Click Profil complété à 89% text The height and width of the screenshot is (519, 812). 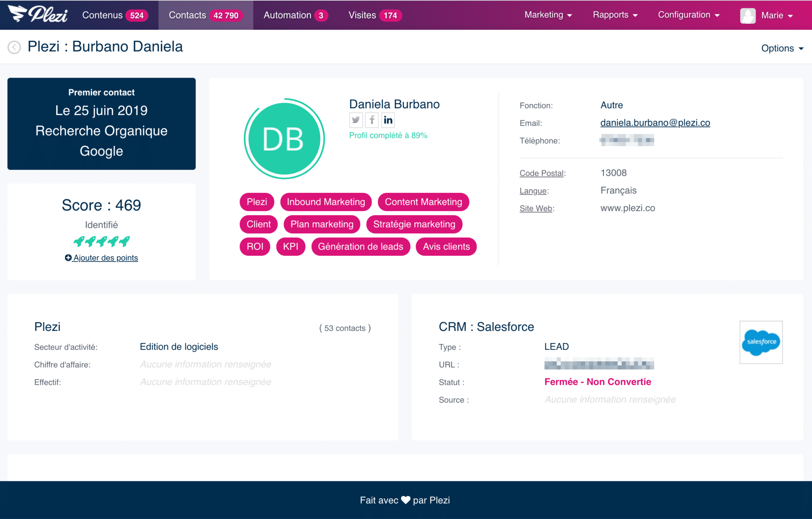[x=388, y=135]
